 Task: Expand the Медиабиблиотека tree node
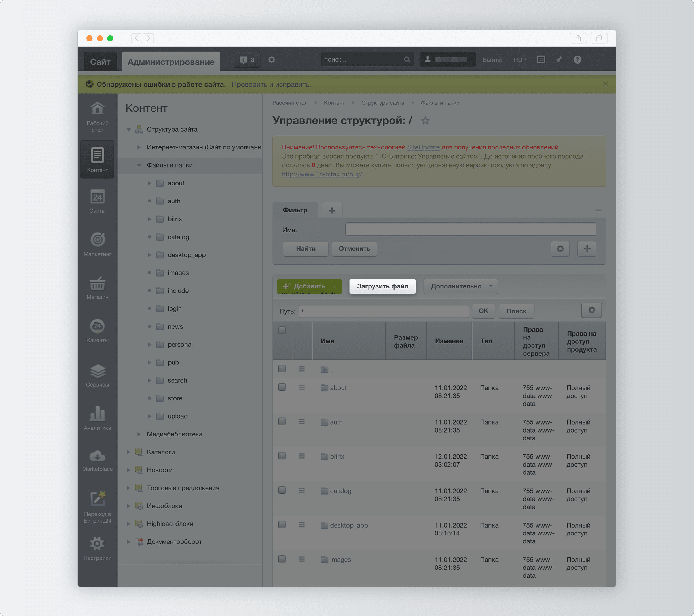point(139,434)
